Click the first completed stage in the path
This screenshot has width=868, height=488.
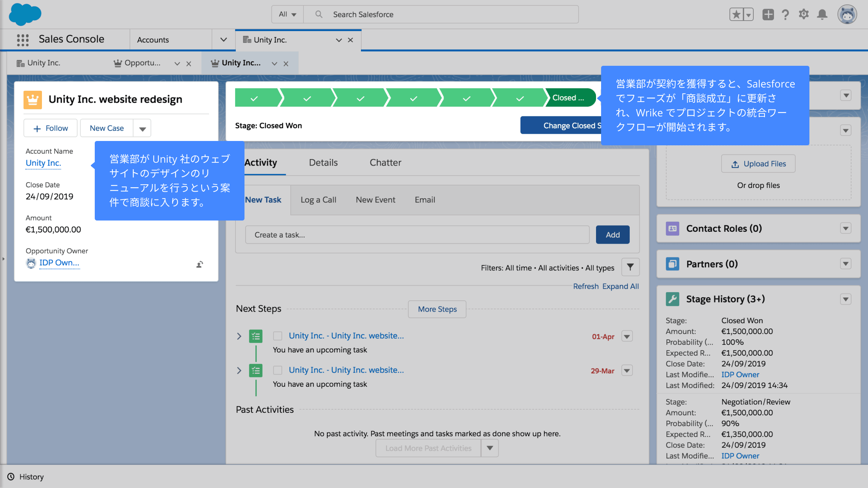coord(257,98)
